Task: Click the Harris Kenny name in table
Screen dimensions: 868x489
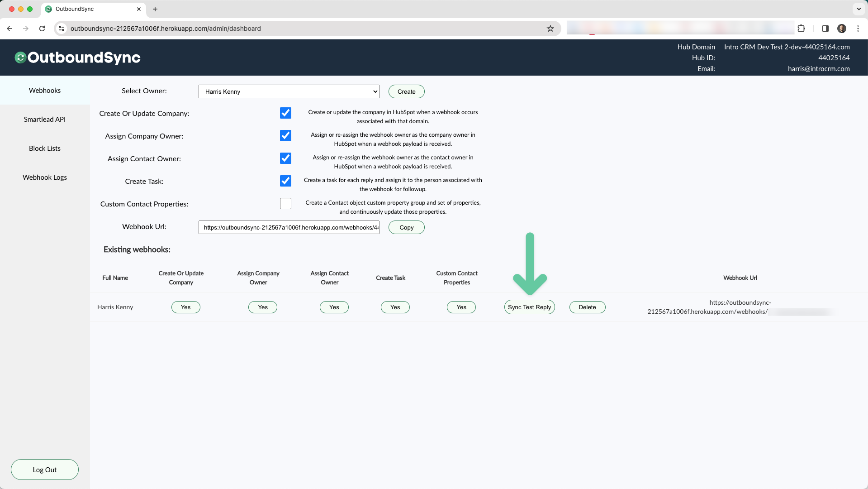Action: point(115,307)
